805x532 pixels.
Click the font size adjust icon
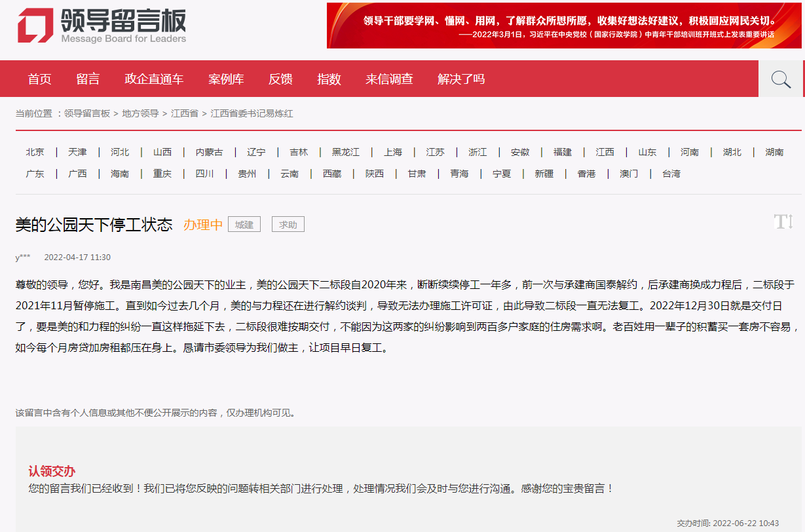pyautogui.click(x=783, y=221)
